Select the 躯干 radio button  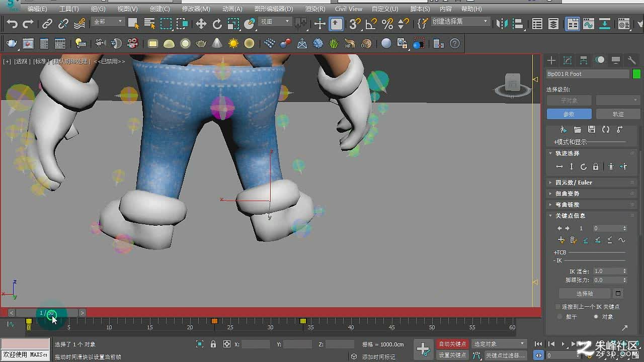(x=560, y=317)
